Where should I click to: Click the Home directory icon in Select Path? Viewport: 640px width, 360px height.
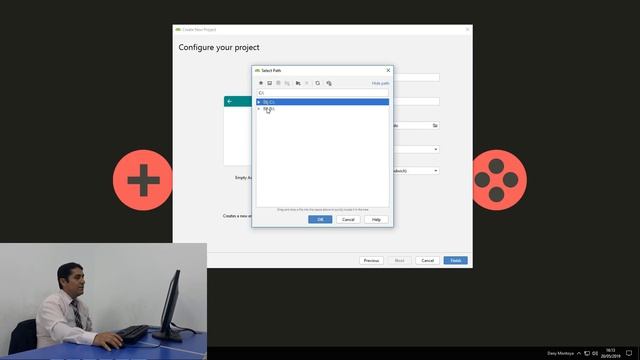point(261,83)
